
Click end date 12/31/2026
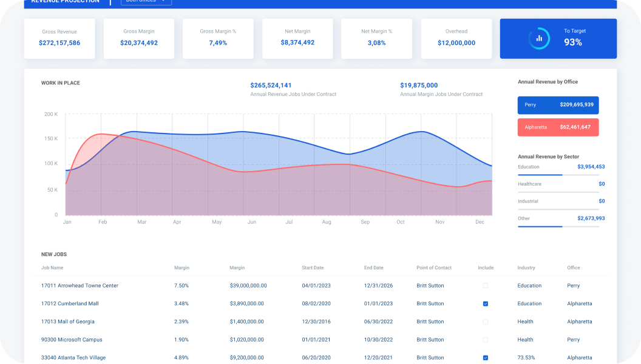pos(378,286)
